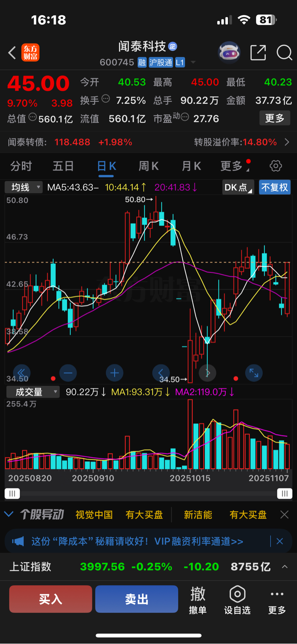Switch to 分时 chart tab

[x=21, y=166]
